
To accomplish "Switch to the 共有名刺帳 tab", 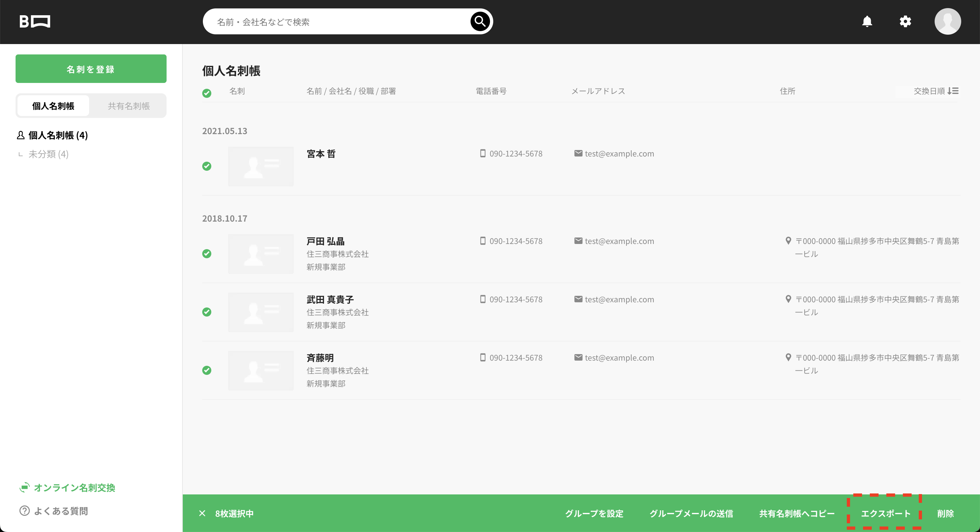I will [129, 106].
